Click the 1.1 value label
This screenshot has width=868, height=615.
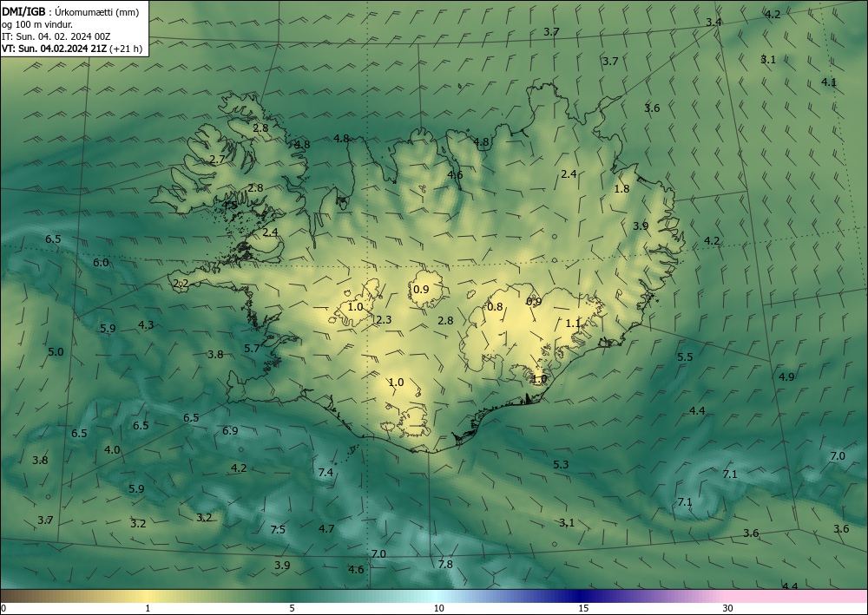coord(573,324)
